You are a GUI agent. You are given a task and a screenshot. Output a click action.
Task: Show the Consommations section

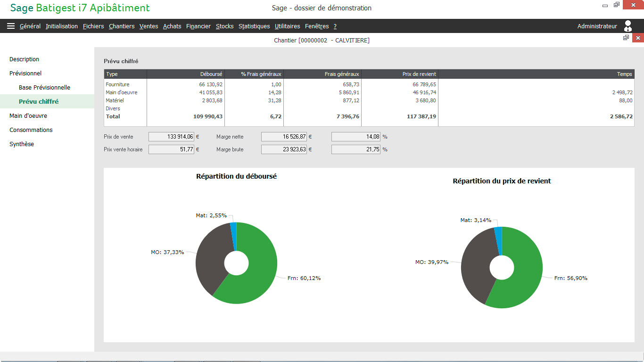tap(31, 130)
